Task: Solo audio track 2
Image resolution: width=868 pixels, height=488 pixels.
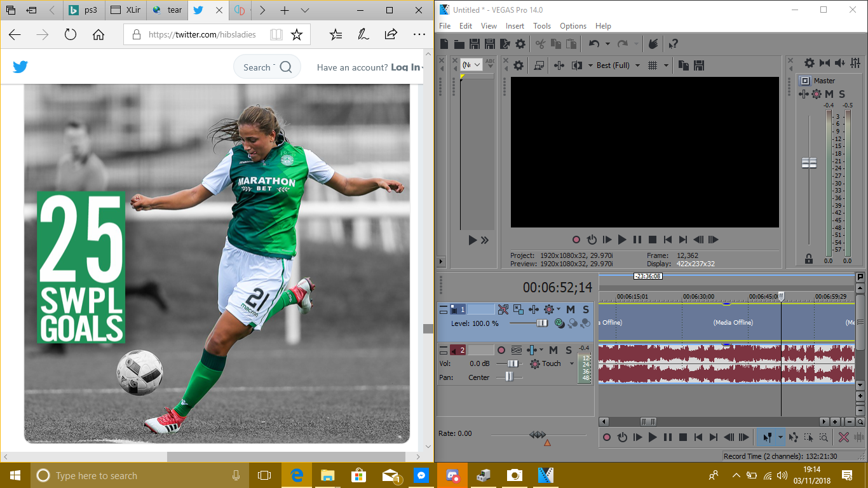Action: click(569, 350)
